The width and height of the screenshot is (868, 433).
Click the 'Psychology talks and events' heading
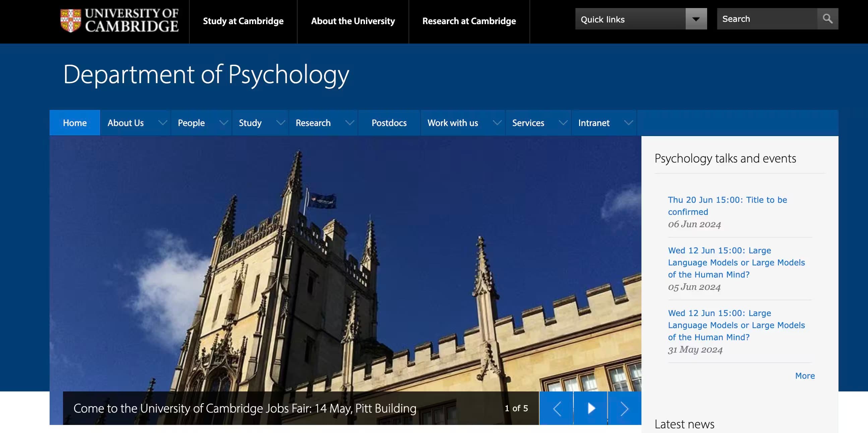725,159
